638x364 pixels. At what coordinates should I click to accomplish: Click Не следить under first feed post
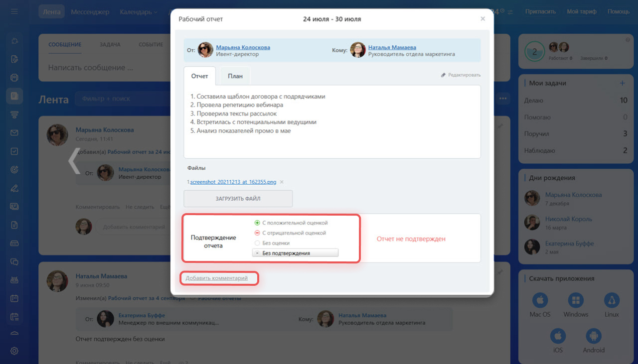pyautogui.click(x=139, y=207)
